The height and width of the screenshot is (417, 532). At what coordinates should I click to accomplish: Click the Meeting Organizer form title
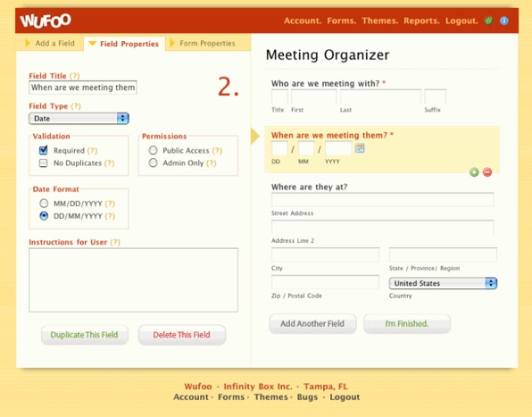[328, 55]
